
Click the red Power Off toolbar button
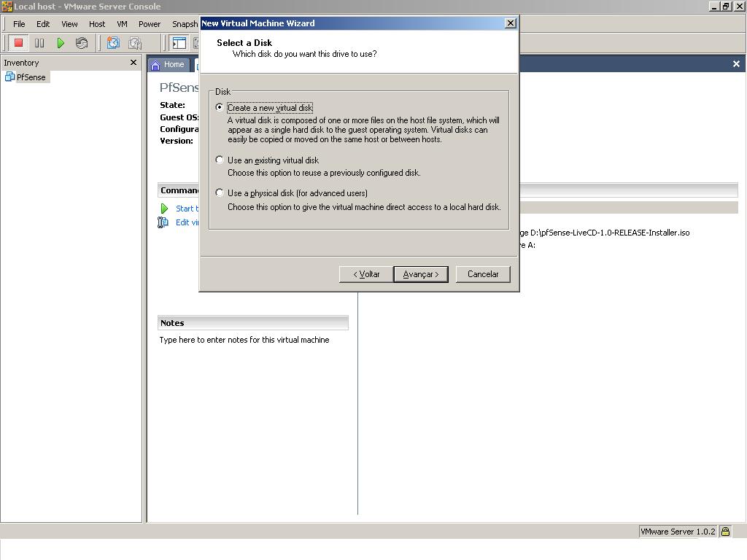click(x=18, y=43)
